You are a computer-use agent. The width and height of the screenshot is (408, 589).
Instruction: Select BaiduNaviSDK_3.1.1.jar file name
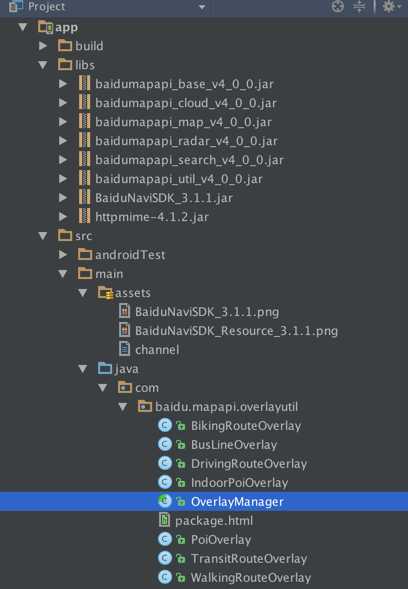click(164, 198)
